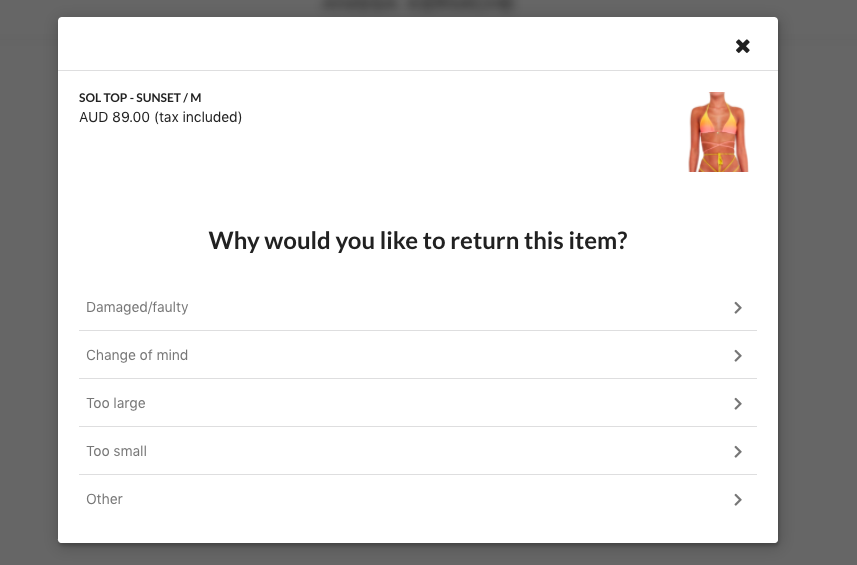
Task: Choose the Change of mind option
Action: click(x=418, y=355)
